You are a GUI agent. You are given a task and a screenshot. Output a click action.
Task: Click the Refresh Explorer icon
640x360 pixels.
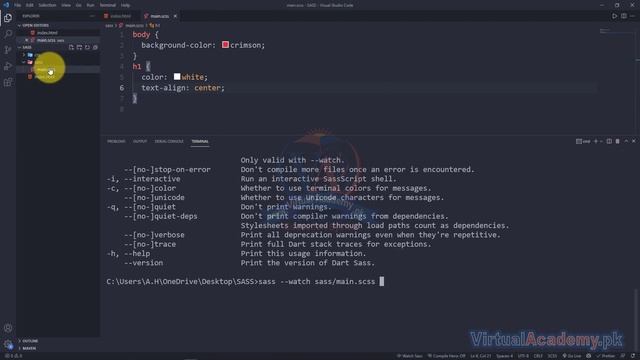[87, 47]
